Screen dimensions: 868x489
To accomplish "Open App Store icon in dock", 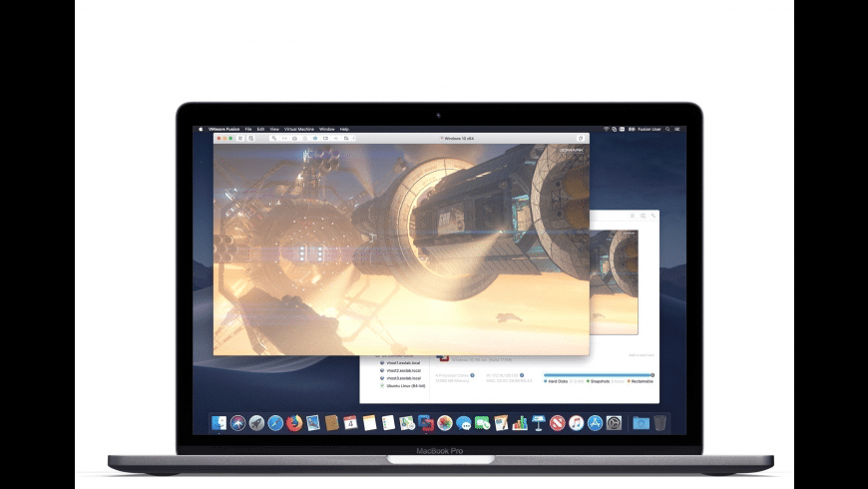I will click(595, 423).
